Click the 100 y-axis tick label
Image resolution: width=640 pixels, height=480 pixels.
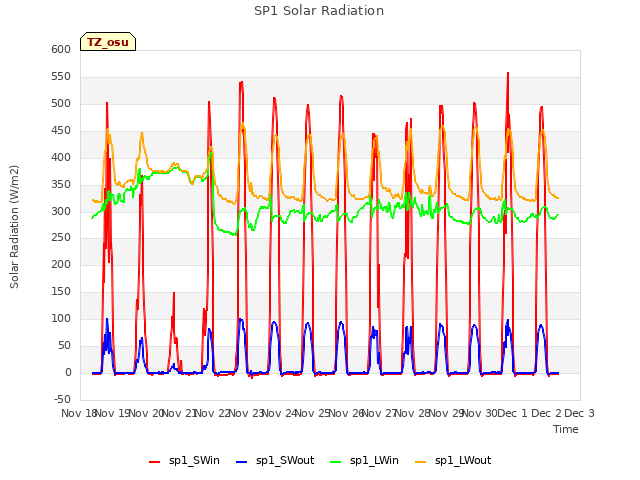(61, 318)
